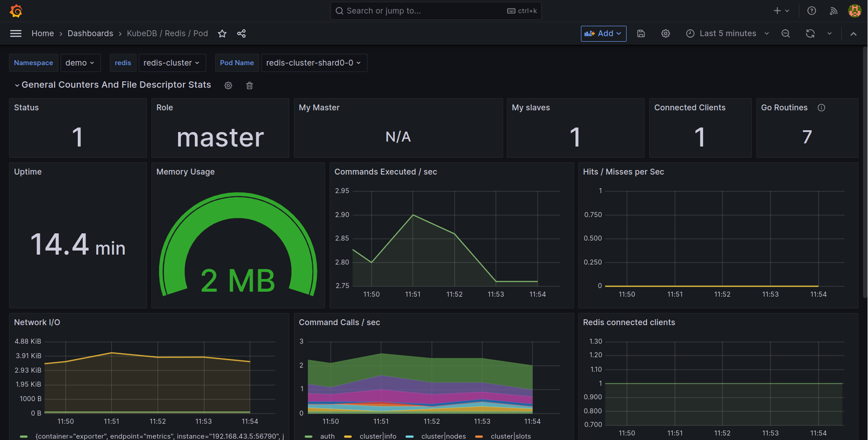Screen dimensions: 868x440
Task: Open row settings for General Counters
Action: pos(228,85)
